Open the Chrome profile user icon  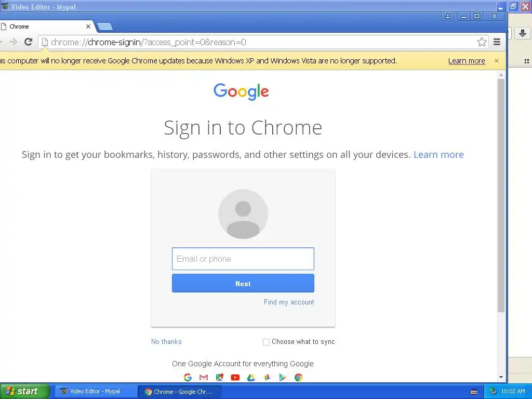coord(447,16)
